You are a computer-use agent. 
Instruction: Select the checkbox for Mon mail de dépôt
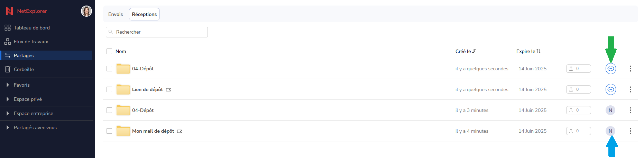(x=109, y=131)
